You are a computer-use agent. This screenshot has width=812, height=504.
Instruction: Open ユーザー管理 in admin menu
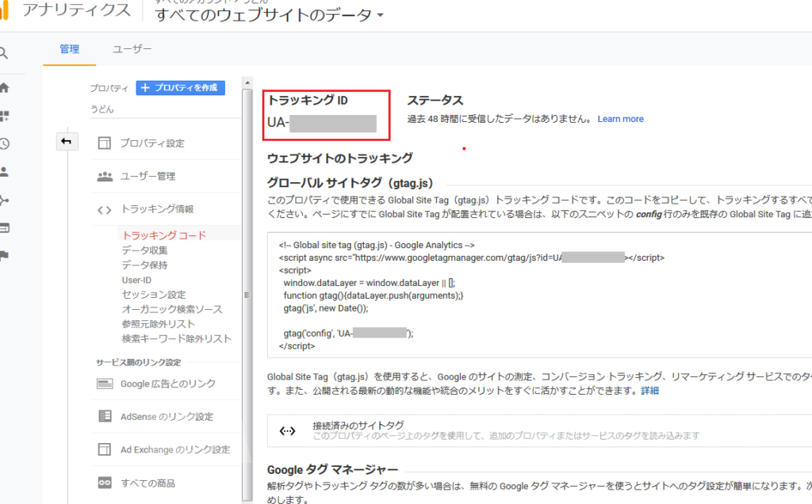tap(147, 177)
